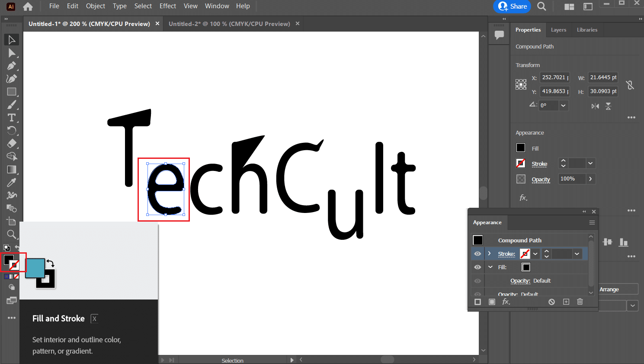Open the Comments panel icon
The width and height of the screenshot is (644, 364).
point(499,35)
